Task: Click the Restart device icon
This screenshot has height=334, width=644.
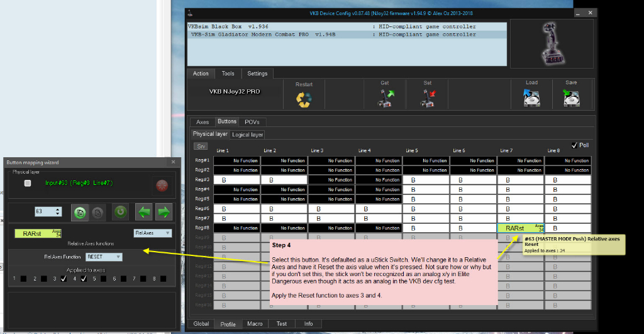Action: click(x=304, y=100)
